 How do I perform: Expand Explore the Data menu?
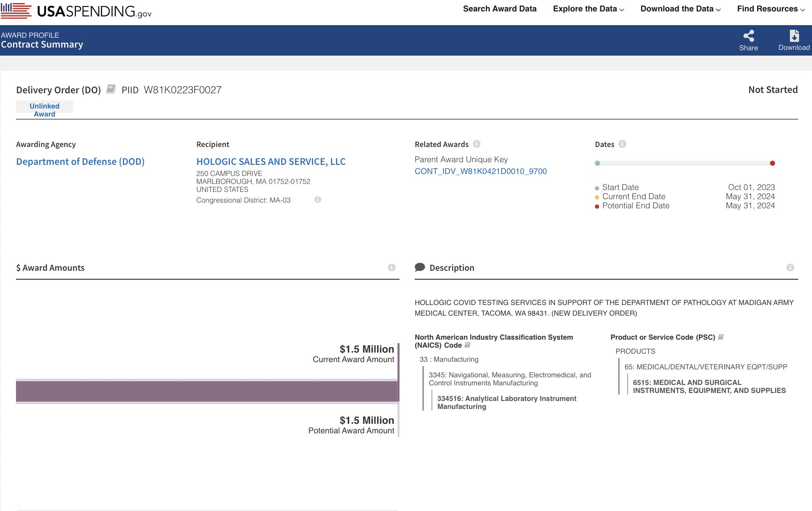pyautogui.click(x=588, y=9)
